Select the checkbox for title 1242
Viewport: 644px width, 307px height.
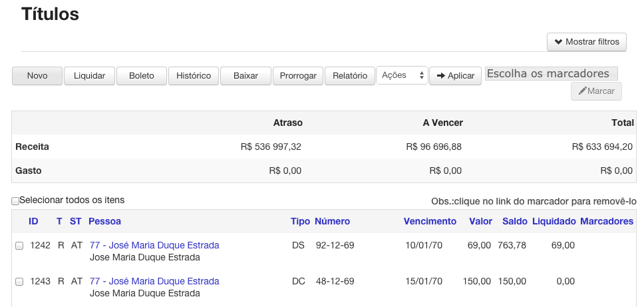[19, 246]
